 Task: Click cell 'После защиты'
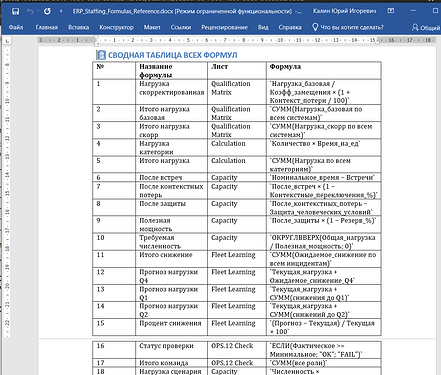coord(171,208)
